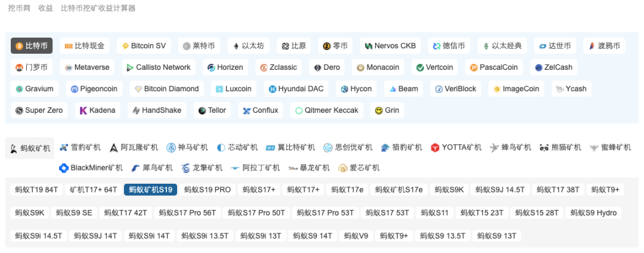This screenshot has width=644, height=253.
Task: Click the 阿瓦隆矿机 logo icon
Action: pos(114,147)
